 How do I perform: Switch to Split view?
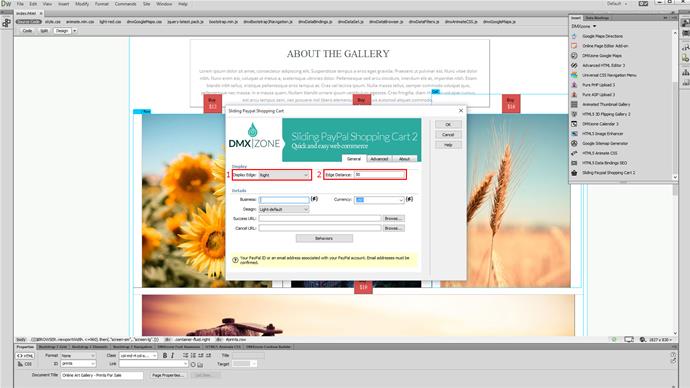point(44,31)
